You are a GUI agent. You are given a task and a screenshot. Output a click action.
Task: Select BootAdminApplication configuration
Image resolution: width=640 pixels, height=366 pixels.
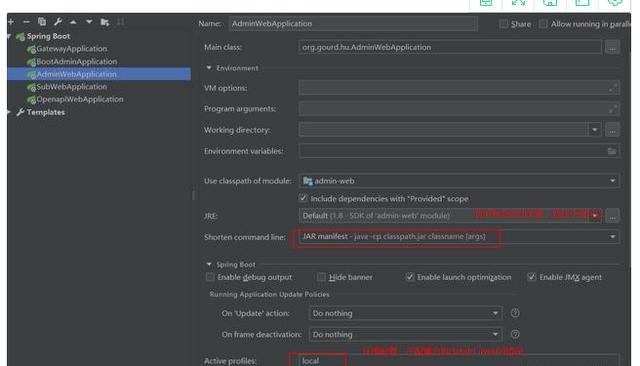[76, 62]
